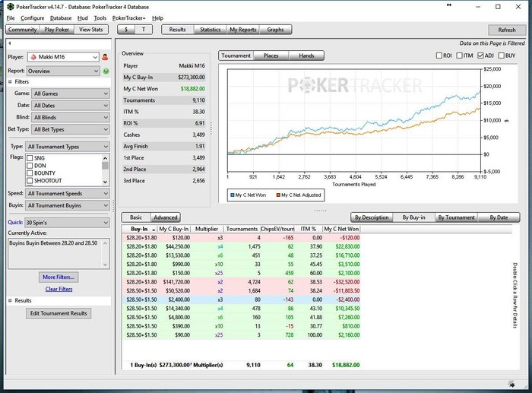Image resolution: width=532 pixels, height=393 pixels.
Task: Open the Player dropdown
Action: point(63,57)
